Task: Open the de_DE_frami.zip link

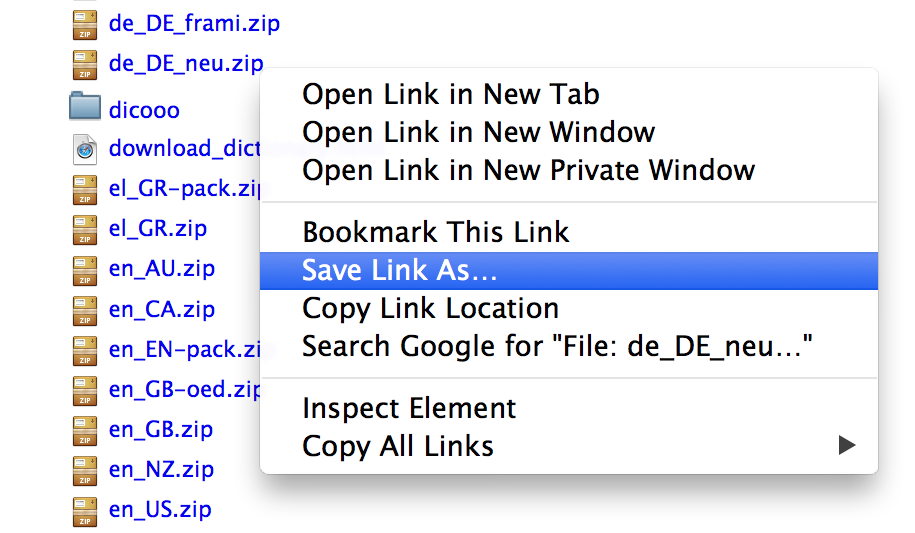Action: 194,24
